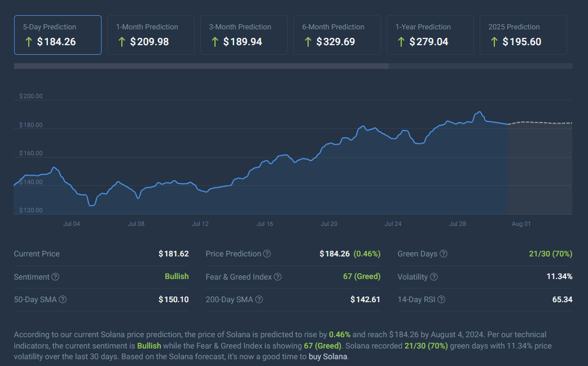Viewport: 588px width, 366px height.
Task: Click the Jul 04 date label
Action: 71,224
